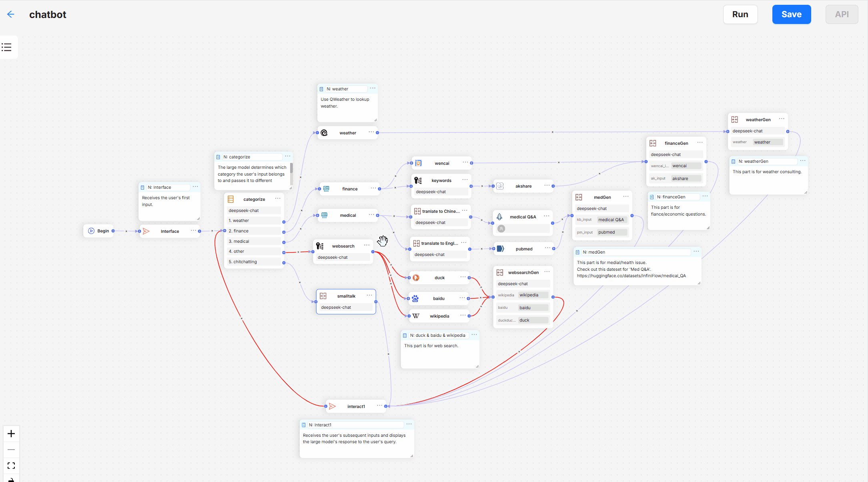The height and width of the screenshot is (482, 868).
Task: Click the zoom in plus control
Action: coord(11,434)
